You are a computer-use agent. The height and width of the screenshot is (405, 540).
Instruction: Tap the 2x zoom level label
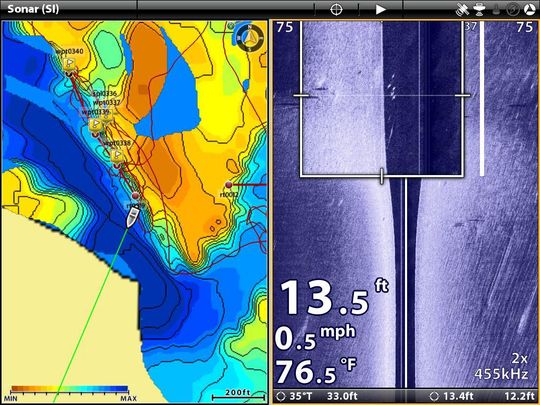519,359
